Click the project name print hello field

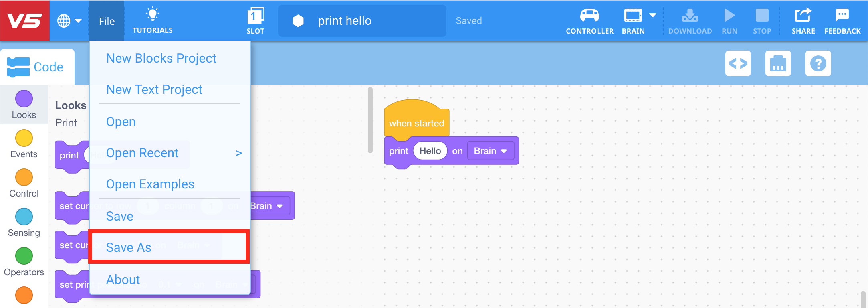point(362,21)
